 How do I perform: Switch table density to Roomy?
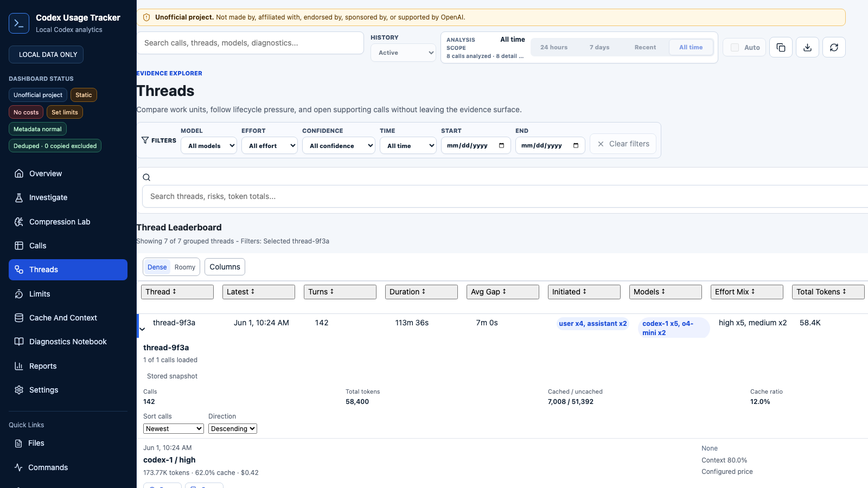[x=185, y=267]
